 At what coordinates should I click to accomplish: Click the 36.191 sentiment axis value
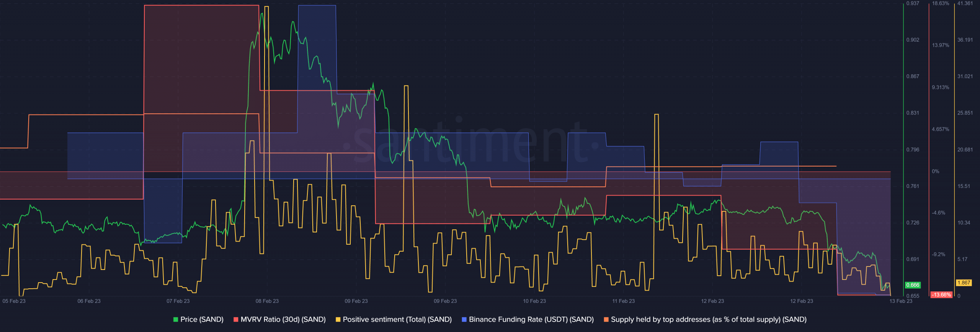(x=965, y=40)
